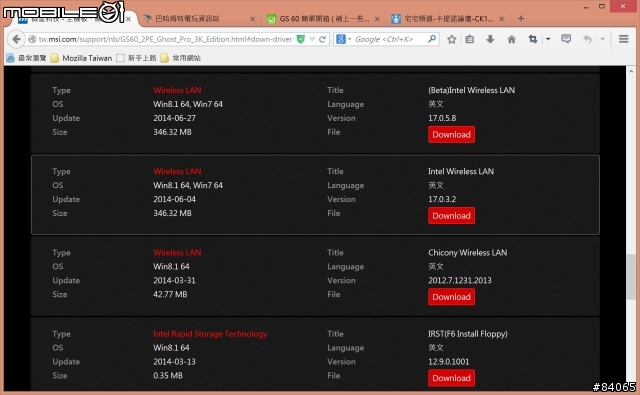The width and height of the screenshot is (640, 395).
Task: Reload the page with the refresh icon
Action: point(322,39)
